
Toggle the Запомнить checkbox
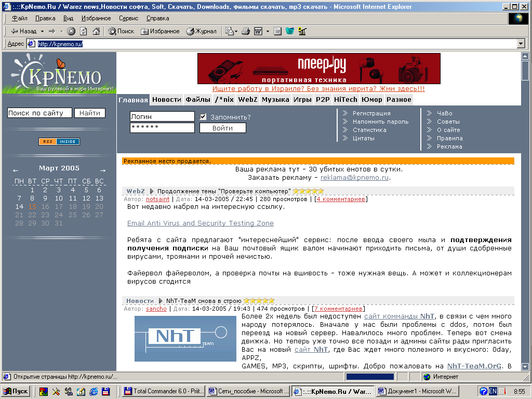click(203, 117)
